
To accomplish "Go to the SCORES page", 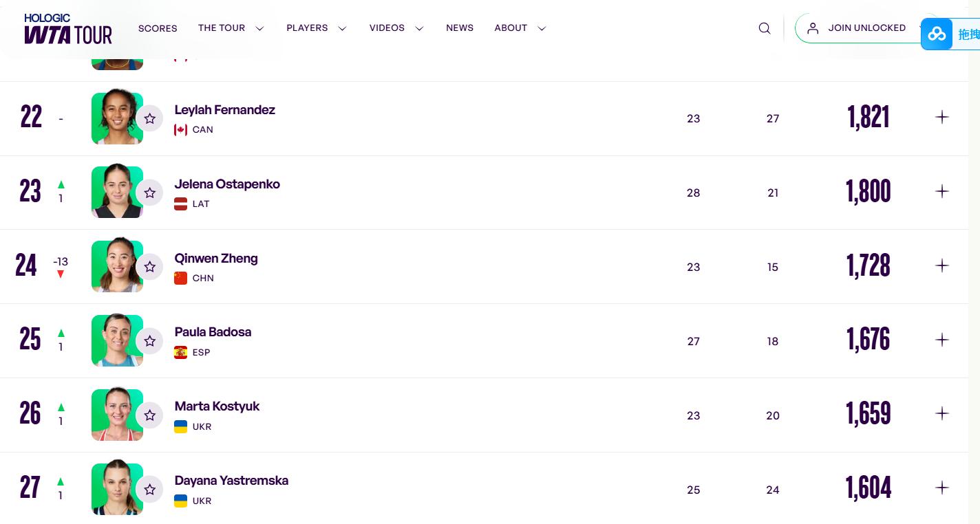I will click(158, 28).
